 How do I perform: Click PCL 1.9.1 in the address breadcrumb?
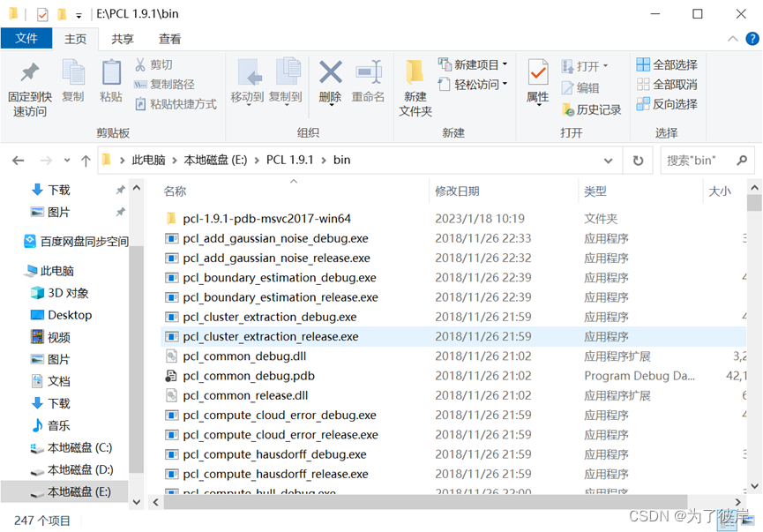click(289, 161)
